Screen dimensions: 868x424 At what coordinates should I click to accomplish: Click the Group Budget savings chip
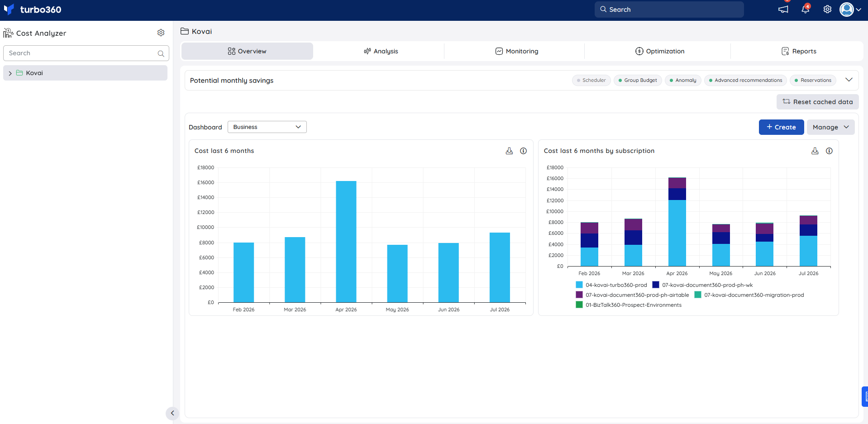click(x=638, y=80)
